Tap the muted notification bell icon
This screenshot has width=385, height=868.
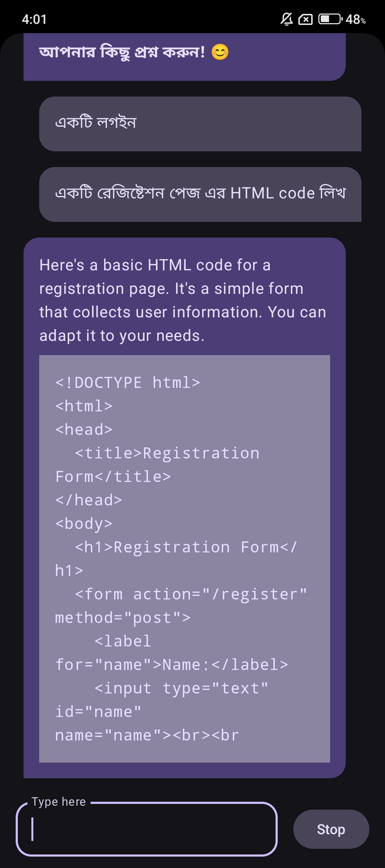tap(287, 19)
